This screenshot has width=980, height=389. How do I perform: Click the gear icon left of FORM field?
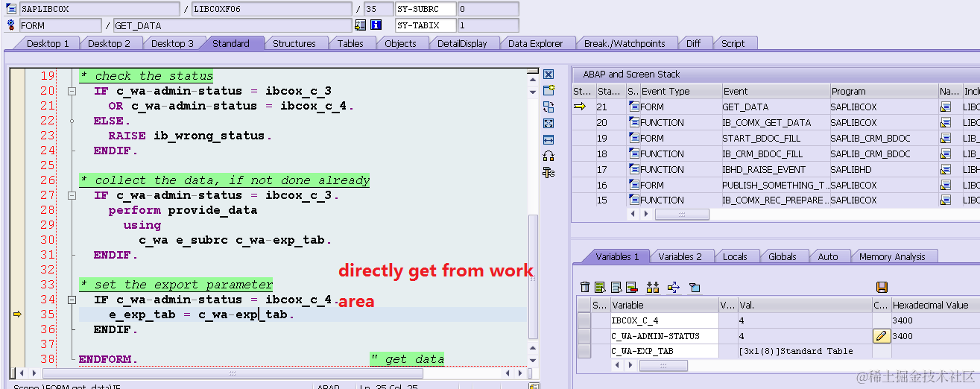11,25
